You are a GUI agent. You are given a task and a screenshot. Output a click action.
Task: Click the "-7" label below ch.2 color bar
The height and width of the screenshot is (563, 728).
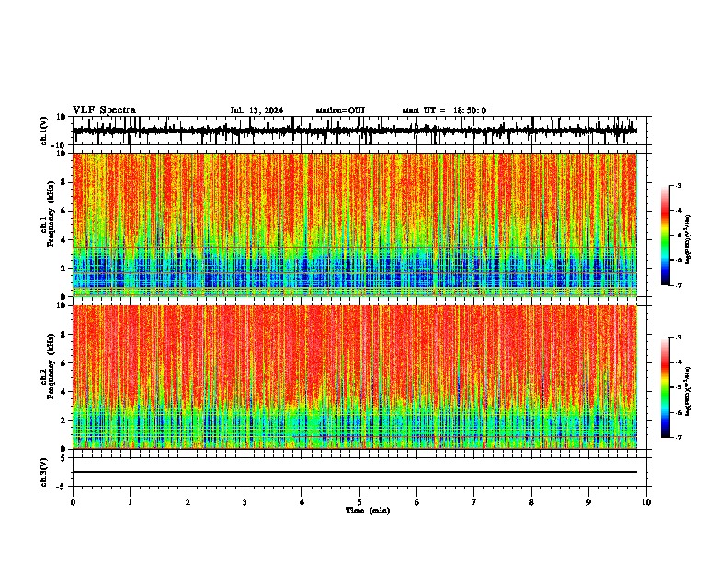click(677, 437)
